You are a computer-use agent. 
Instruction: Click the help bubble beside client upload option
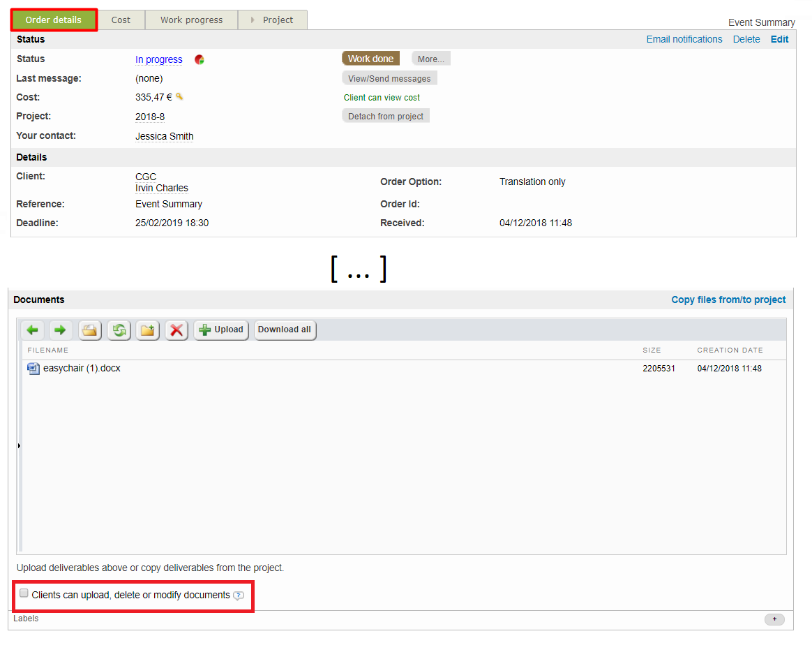point(239,595)
